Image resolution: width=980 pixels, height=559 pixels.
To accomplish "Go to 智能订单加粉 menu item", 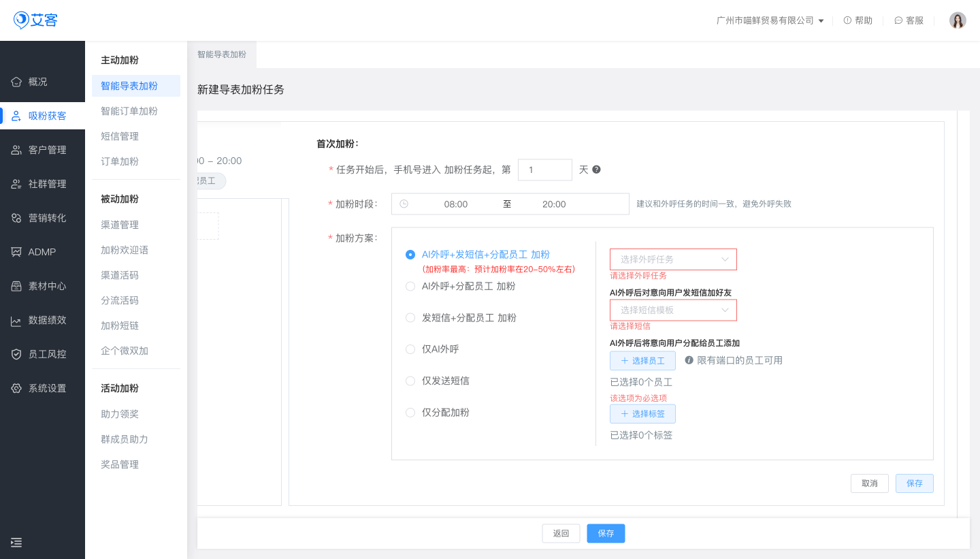I will pyautogui.click(x=129, y=111).
